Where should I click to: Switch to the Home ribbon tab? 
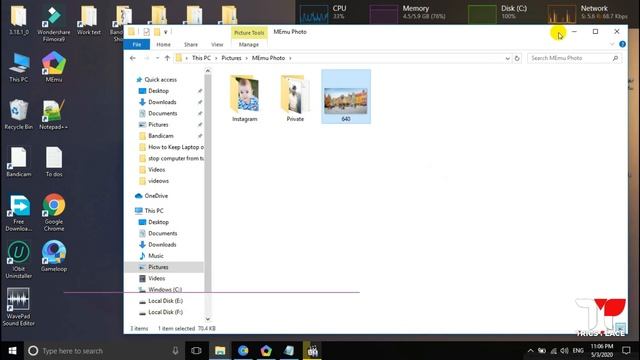pyautogui.click(x=163, y=44)
